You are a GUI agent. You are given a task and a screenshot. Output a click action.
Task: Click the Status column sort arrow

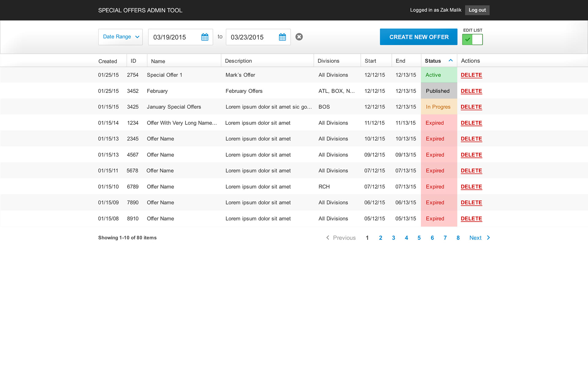pos(450,60)
